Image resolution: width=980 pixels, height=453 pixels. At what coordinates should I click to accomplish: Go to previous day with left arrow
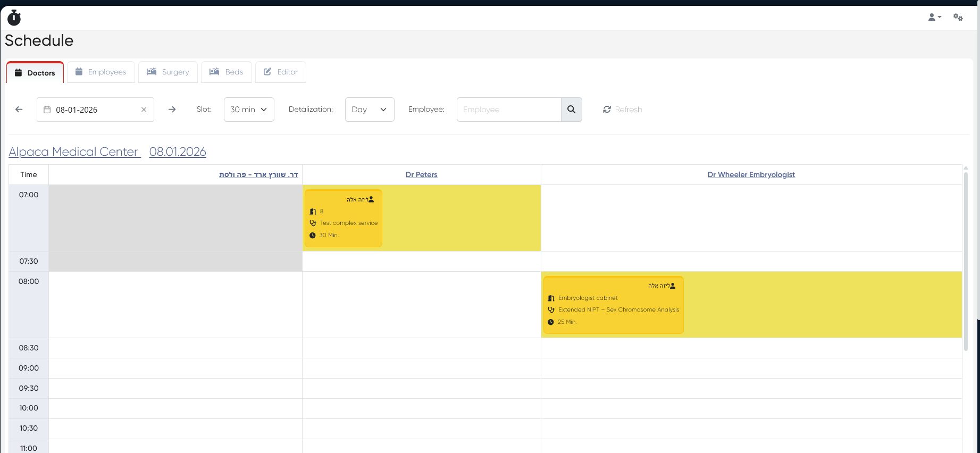(x=19, y=110)
